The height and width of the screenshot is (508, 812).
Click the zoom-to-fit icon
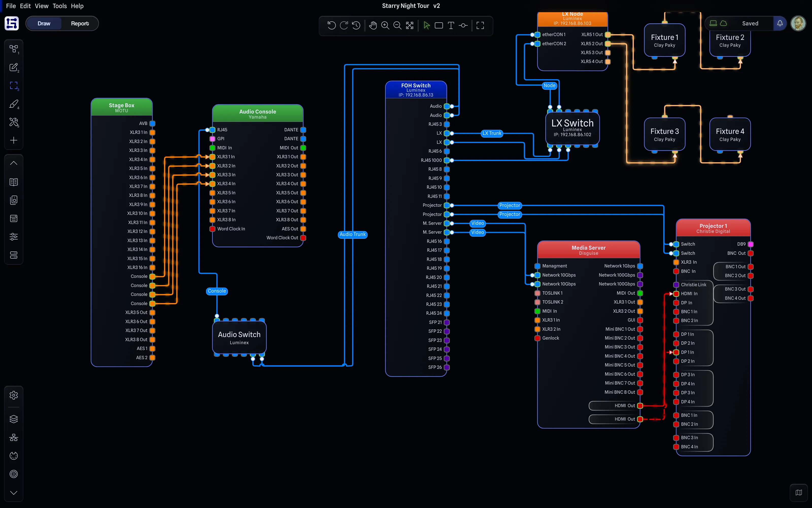pos(410,26)
